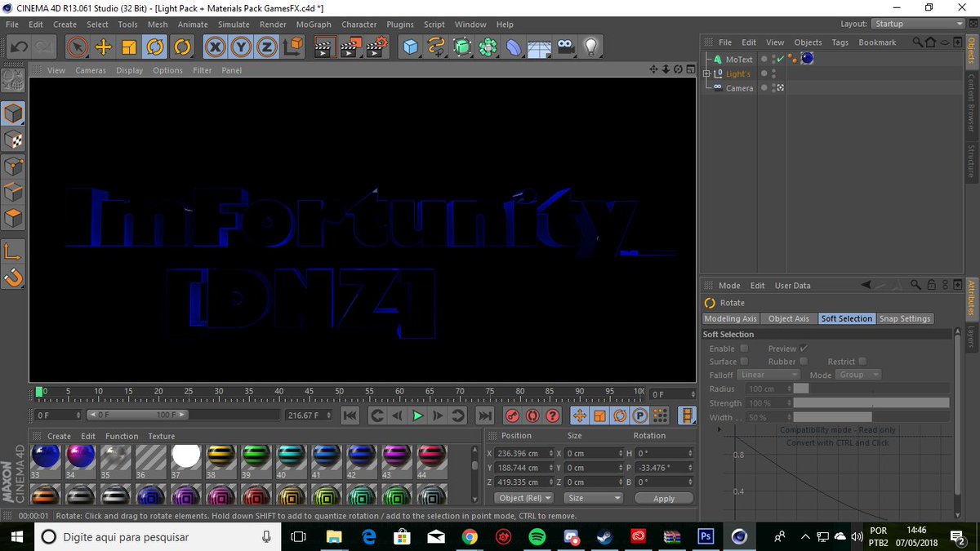This screenshot has height=551, width=980.
Task: Open Render Settings gear clapperboard
Action: pyautogui.click(x=377, y=47)
